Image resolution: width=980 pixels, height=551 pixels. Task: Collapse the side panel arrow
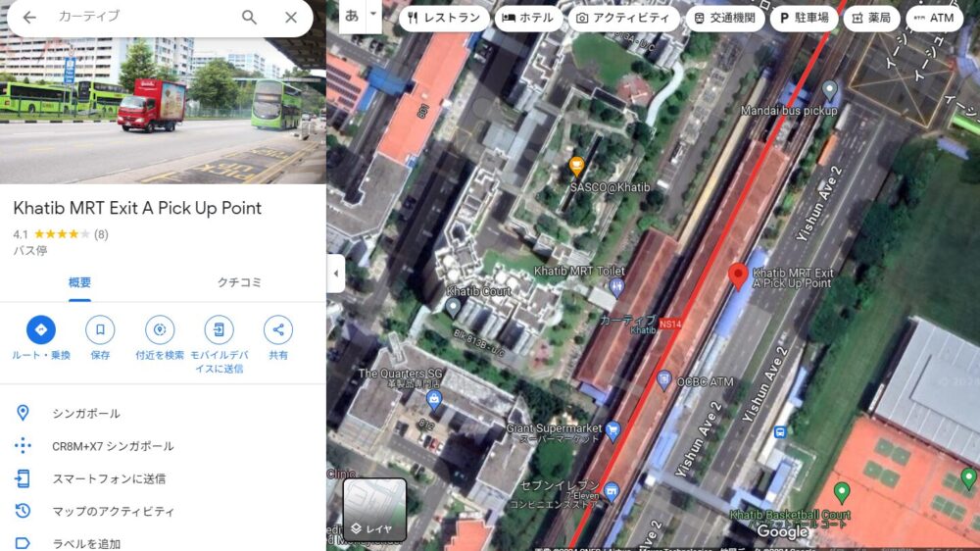pyautogui.click(x=336, y=274)
